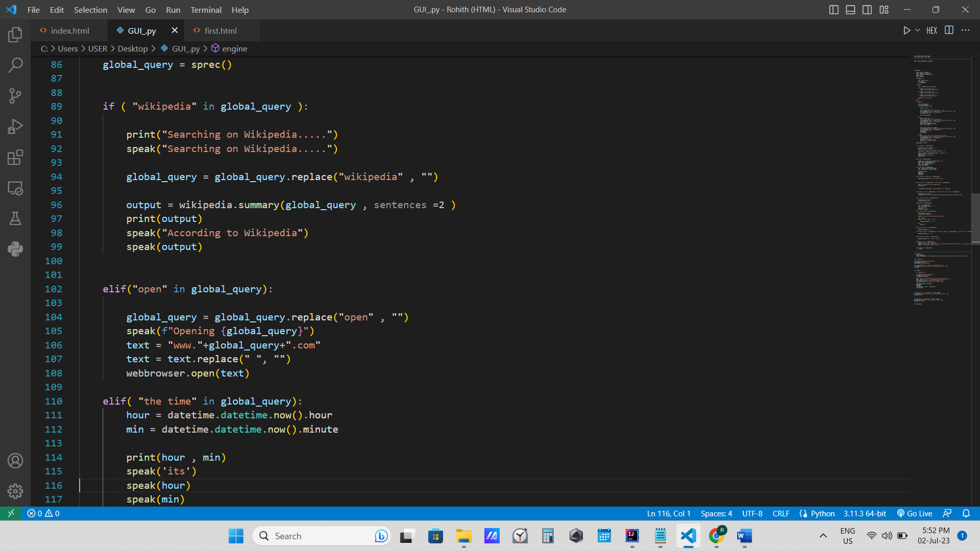
Task: Show hidden system tray icons chevron
Action: (823, 536)
